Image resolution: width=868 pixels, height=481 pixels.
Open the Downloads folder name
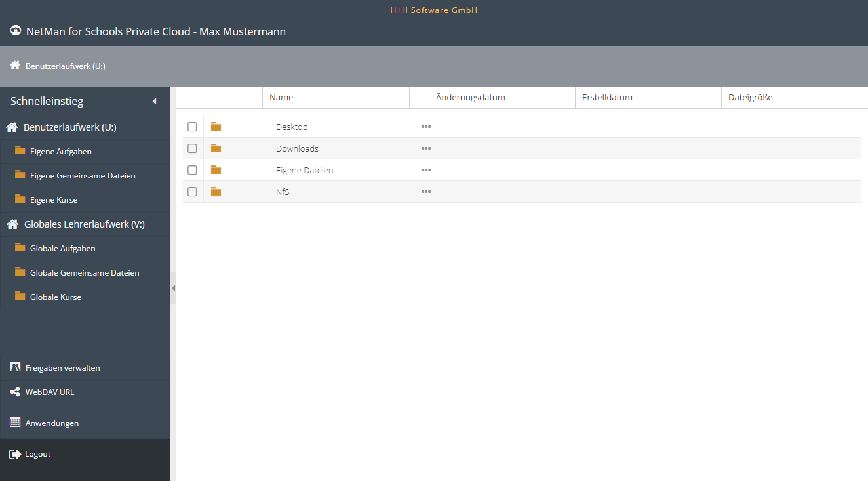[297, 149]
